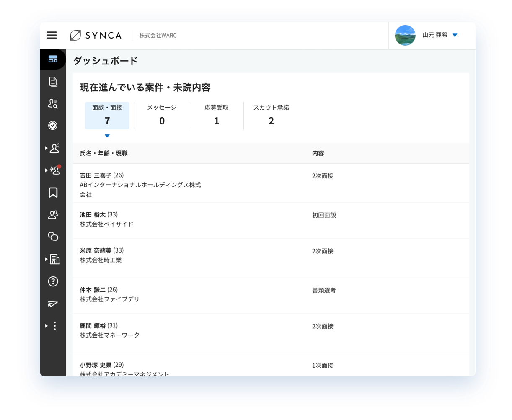Viewport: 512px width, 420px height.
Task: Click the help question-mark icon in the sidebar
Action: tap(53, 281)
